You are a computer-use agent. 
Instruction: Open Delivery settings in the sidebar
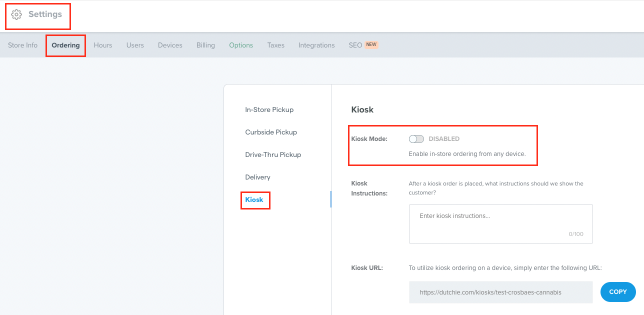(x=257, y=177)
